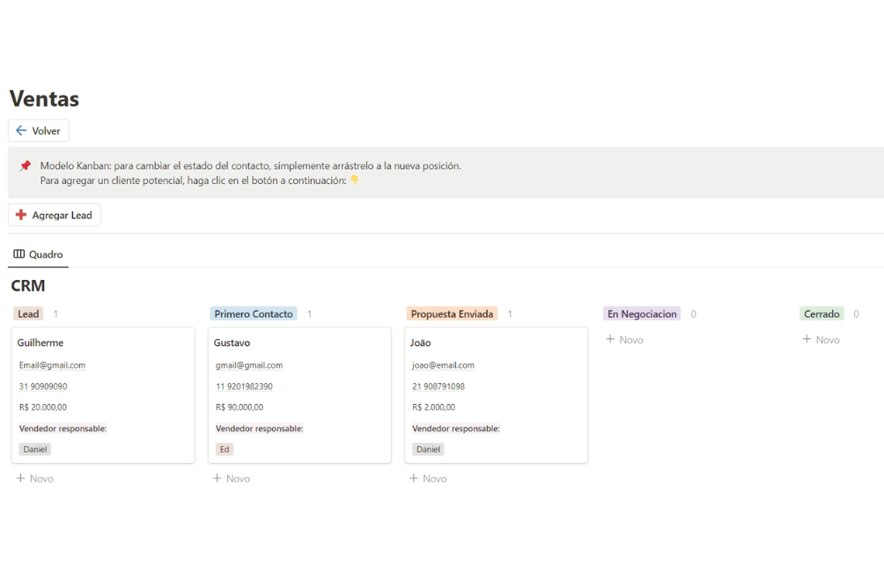
Task: Click plus icon in En Negociacion column
Action: [x=610, y=340]
